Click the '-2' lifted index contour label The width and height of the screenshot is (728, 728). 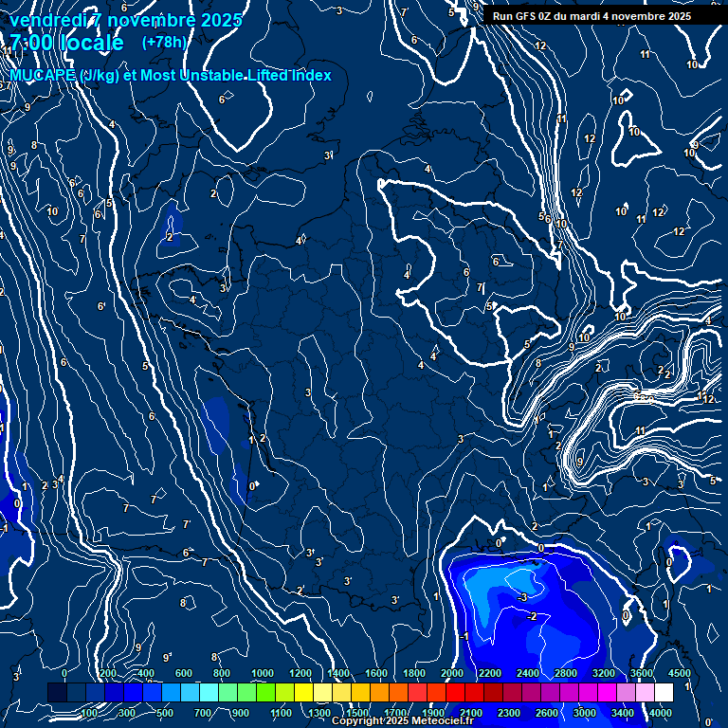[x=532, y=616]
